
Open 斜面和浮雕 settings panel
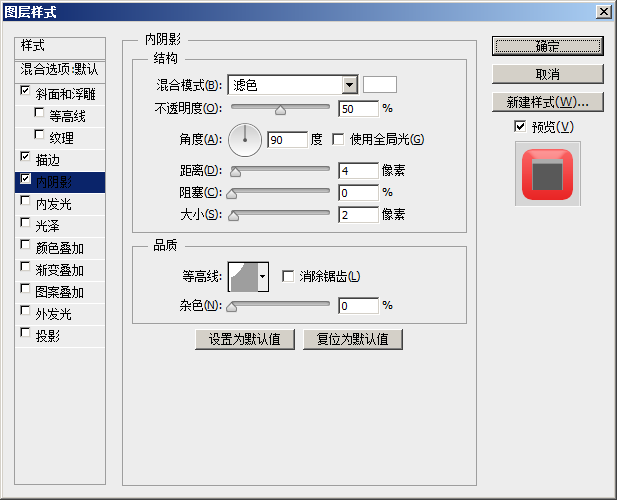coord(65,94)
